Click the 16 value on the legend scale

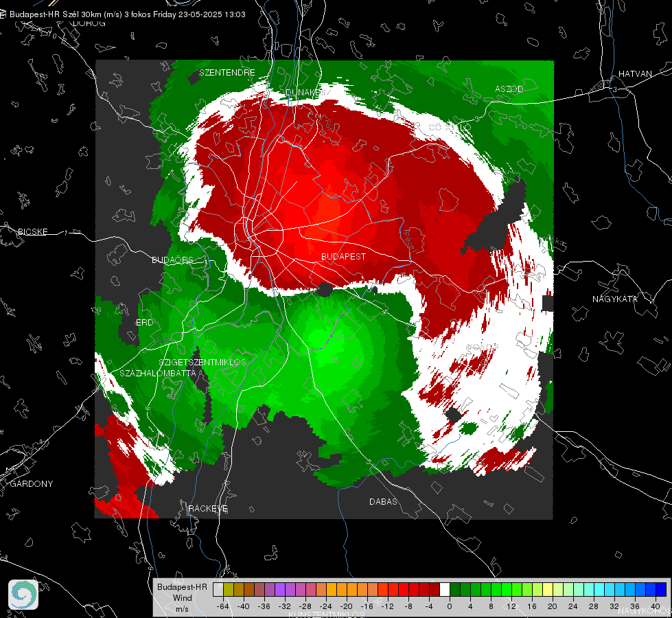532,606
